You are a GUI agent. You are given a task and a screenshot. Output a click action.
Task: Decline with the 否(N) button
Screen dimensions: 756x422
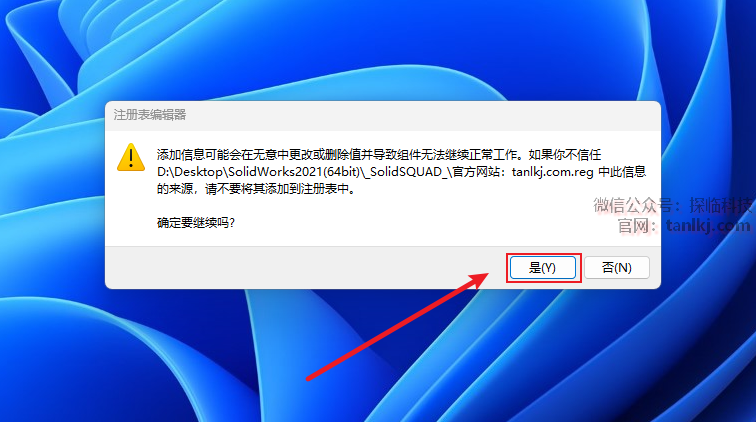coord(617,268)
